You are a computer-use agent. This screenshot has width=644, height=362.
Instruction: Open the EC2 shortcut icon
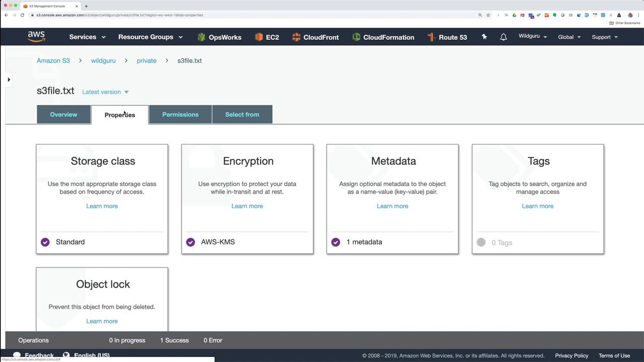(x=259, y=37)
